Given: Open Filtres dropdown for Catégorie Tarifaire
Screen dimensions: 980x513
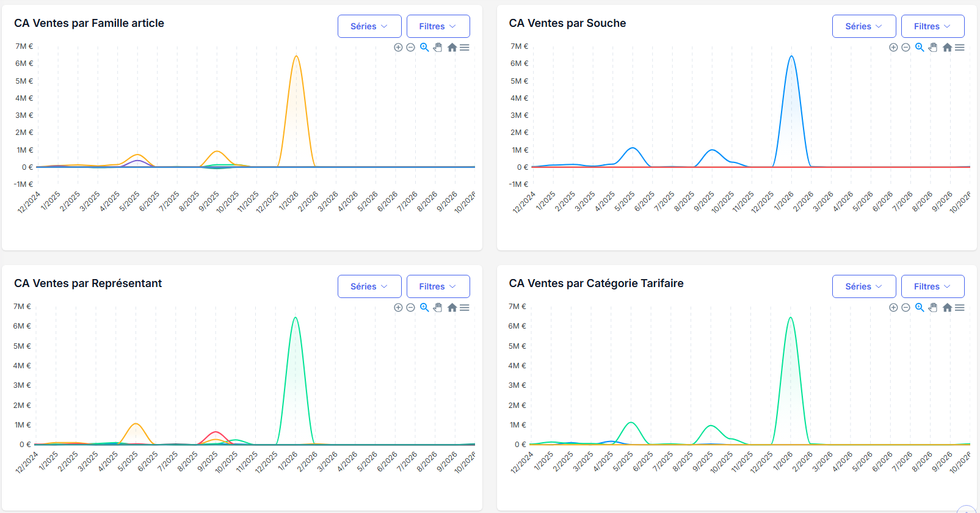Looking at the screenshot, I should tap(932, 286).
